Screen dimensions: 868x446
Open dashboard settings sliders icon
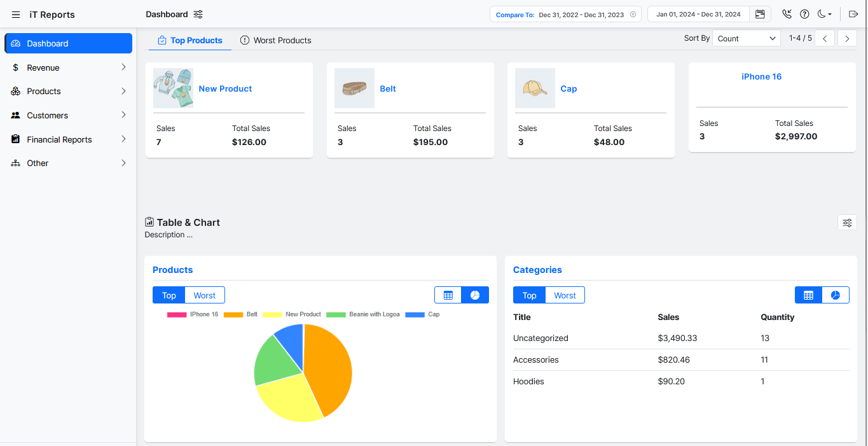pos(198,15)
